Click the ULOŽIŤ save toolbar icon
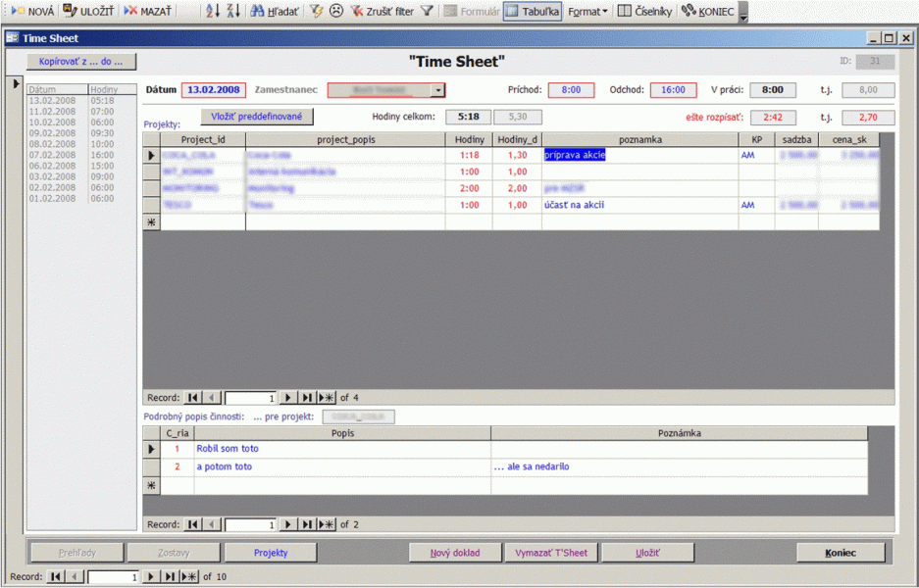Image resolution: width=919 pixels, height=588 pixels. (71, 11)
